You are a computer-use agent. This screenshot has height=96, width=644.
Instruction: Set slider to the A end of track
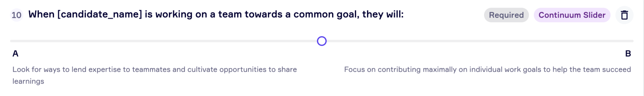click(11, 41)
